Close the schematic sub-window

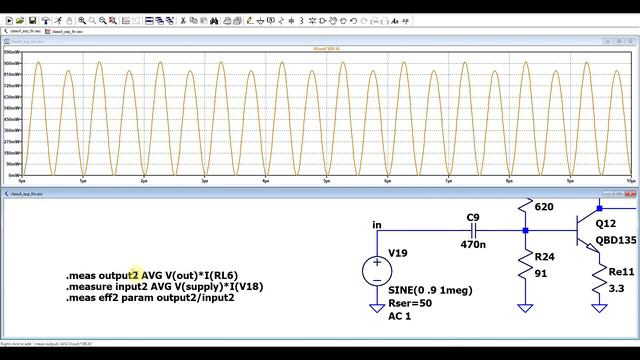[631, 193]
